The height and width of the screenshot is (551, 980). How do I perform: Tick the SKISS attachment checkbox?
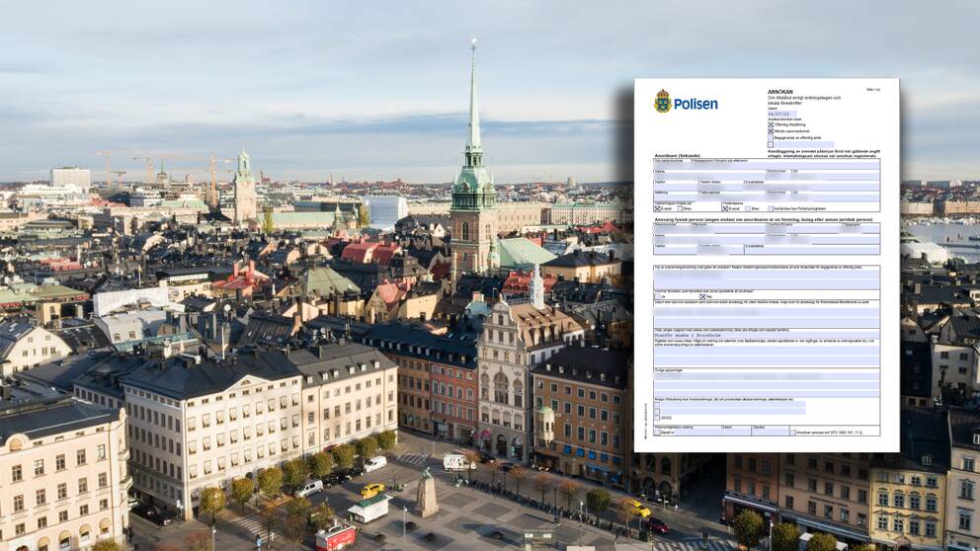657,418
